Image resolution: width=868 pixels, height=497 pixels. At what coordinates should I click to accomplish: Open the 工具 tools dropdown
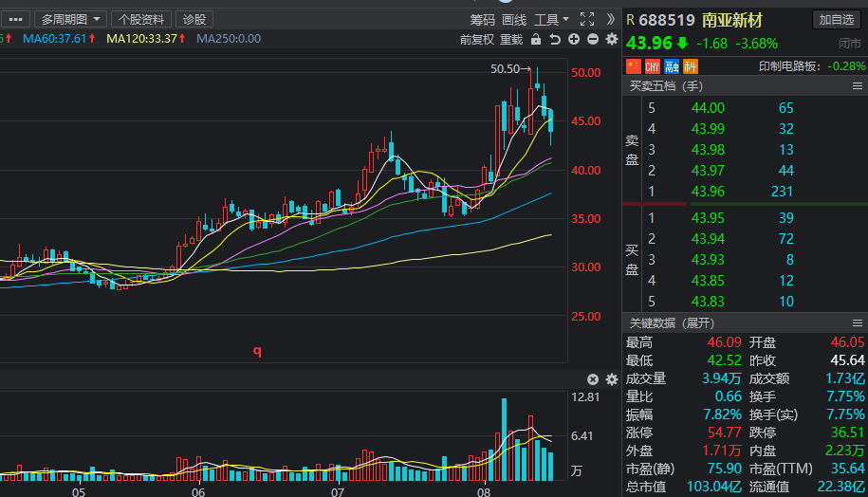click(551, 19)
